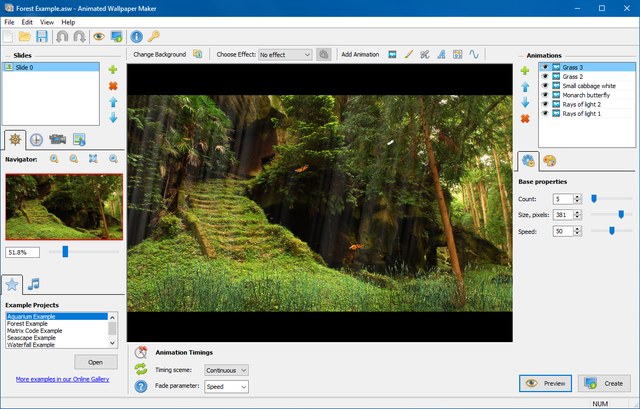Select the brush animation tool icon
Image resolution: width=640 pixels, height=409 pixels.
click(x=408, y=54)
